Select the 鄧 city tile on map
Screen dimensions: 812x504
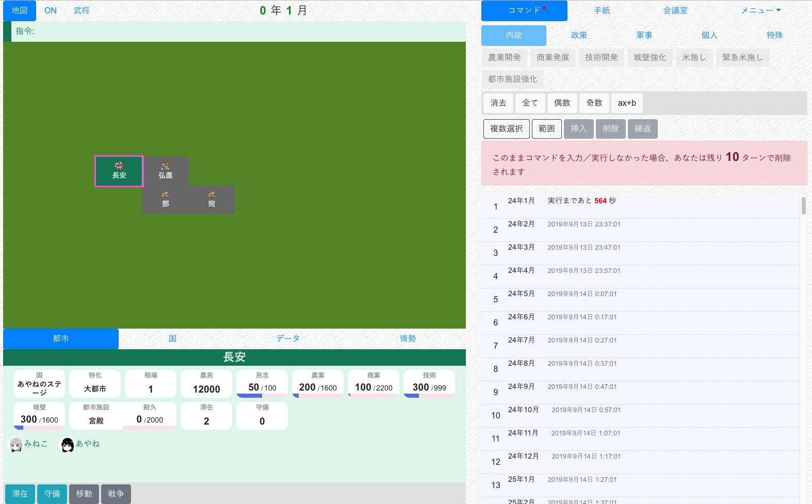pyautogui.click(x=166, y=200)
